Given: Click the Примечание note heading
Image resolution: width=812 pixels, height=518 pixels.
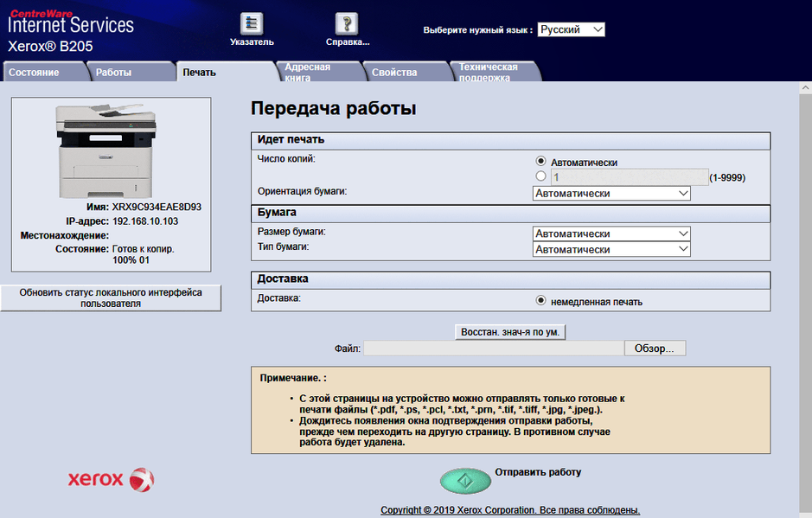Looking at the screenshot, I should (x=293, y=378).
